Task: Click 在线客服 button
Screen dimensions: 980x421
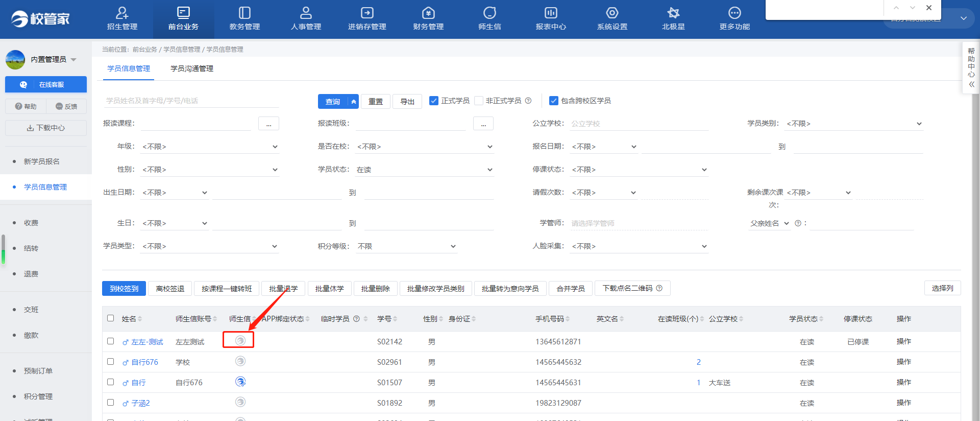Action: 46,84
